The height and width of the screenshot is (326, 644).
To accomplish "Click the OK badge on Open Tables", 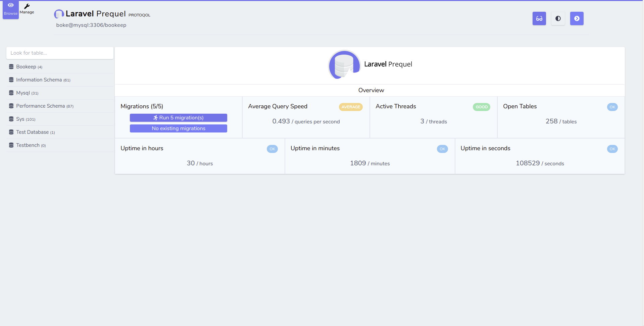I will pyautogui.click(x=612, y=107).
